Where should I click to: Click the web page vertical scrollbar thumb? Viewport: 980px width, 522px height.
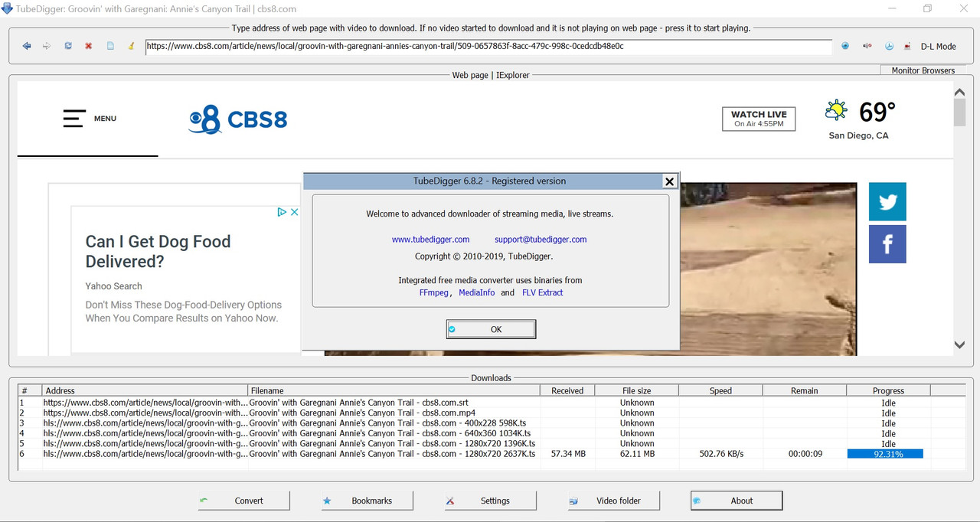tap(959, 113)
